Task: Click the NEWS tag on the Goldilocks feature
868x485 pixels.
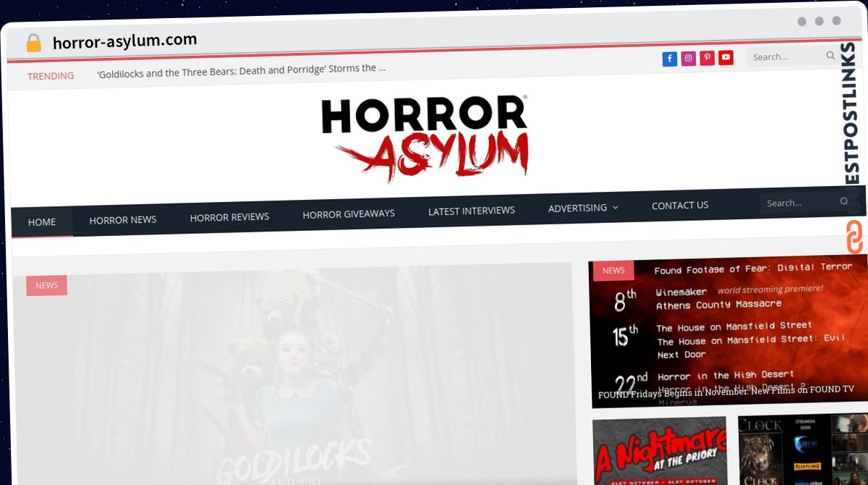Action: (x=47, y=285)
